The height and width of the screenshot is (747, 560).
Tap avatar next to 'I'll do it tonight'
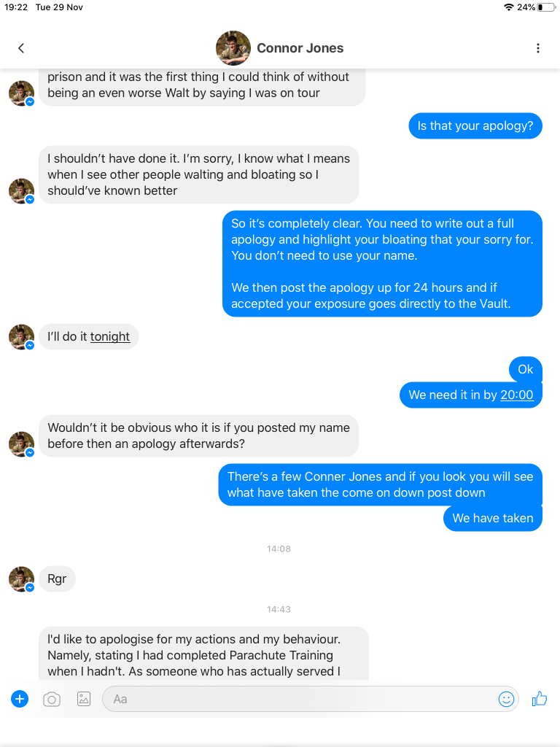coord(21,337)
